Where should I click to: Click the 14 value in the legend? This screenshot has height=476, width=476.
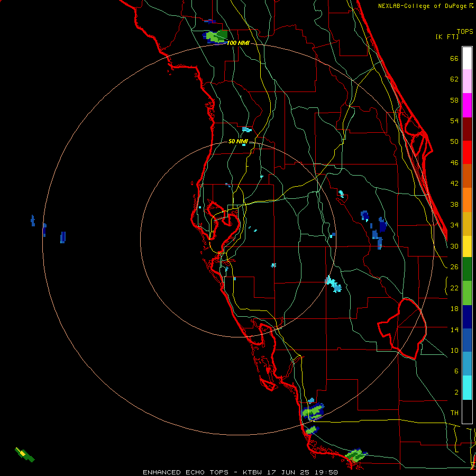(454, 329)
